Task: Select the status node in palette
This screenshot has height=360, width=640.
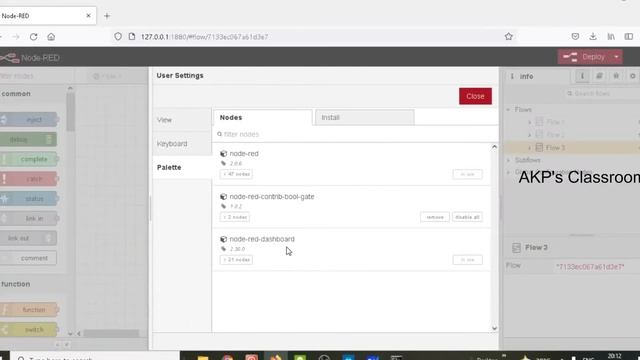Action: (x=29, y=199)
